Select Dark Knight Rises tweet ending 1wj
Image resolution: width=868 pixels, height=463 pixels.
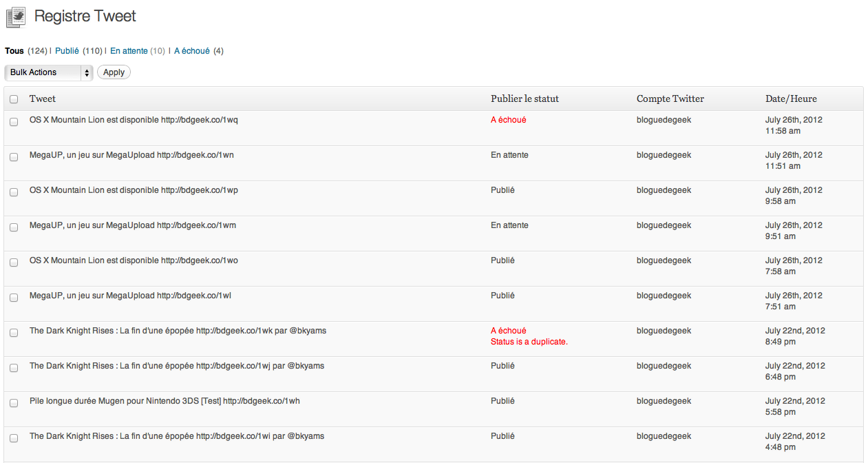point(177,366)
